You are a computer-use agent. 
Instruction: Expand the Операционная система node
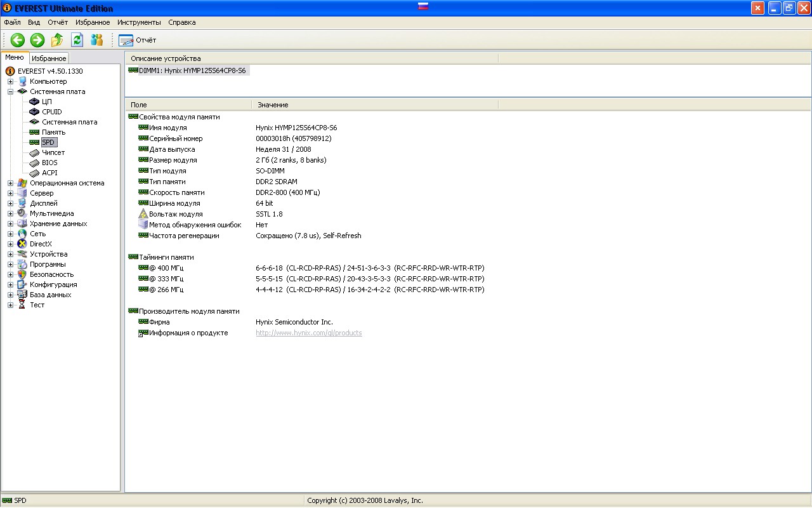(10, 183)
